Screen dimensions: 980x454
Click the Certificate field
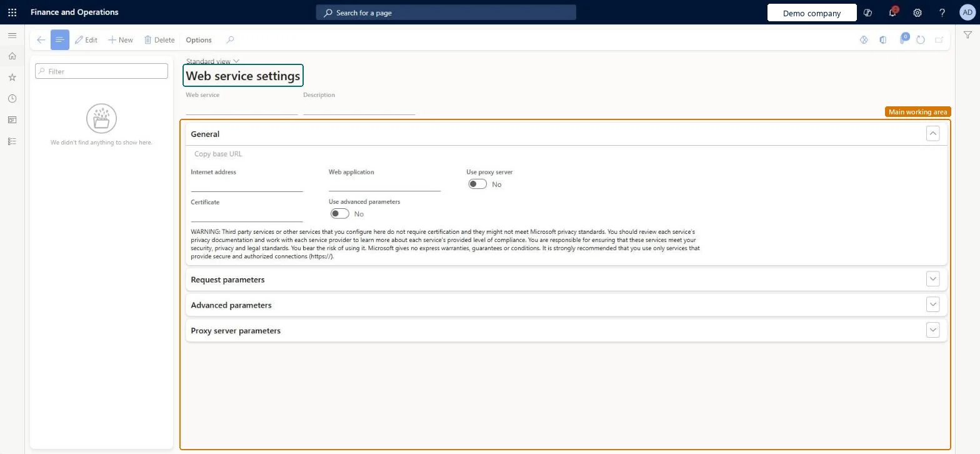pos(247,214)
